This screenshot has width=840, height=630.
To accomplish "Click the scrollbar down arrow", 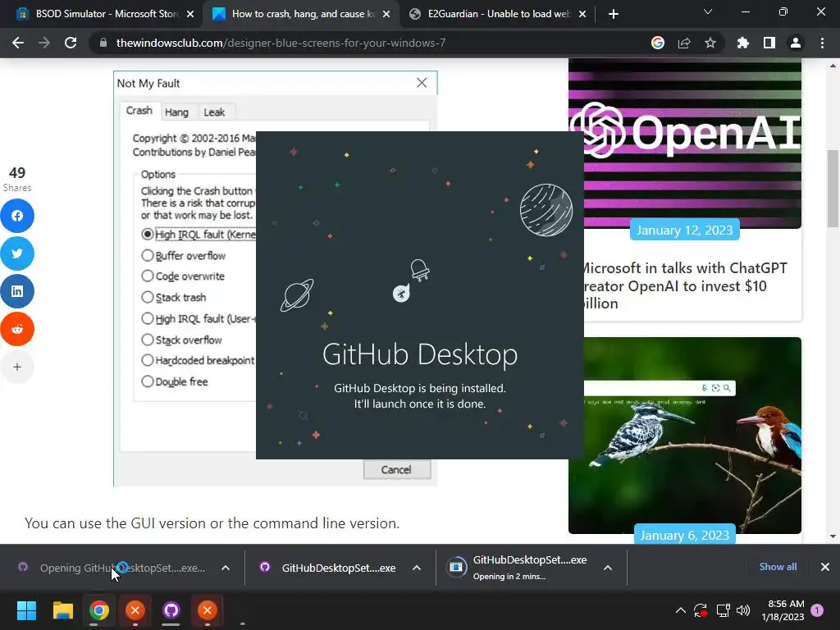I will click(x=833, y=536).
